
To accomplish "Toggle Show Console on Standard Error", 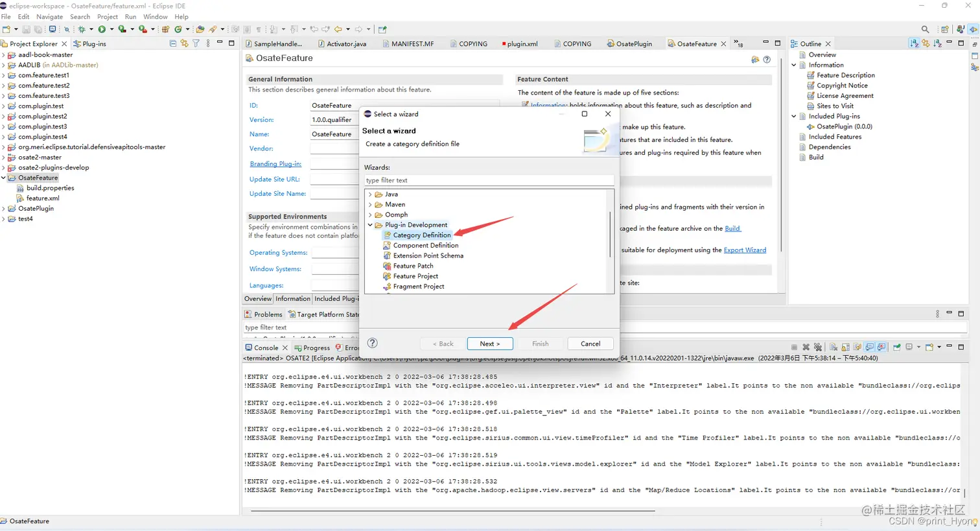I will pyautogui.click(x=881, y=347).
